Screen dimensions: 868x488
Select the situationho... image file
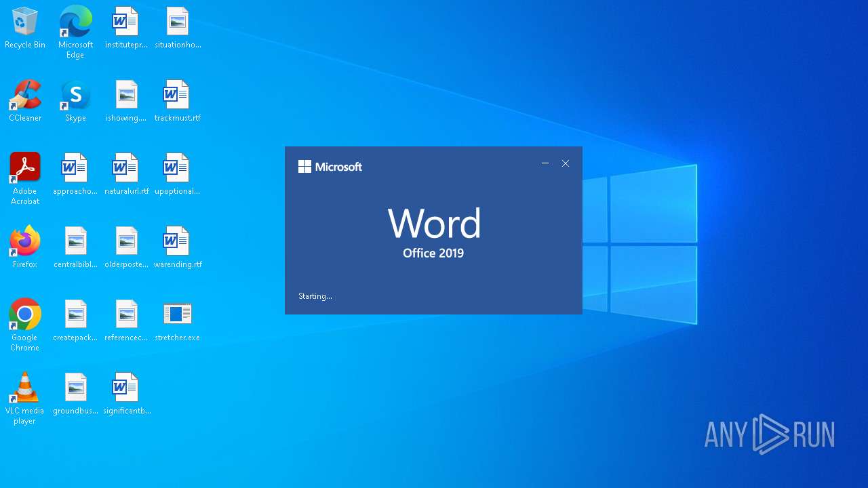pos(178,28)
